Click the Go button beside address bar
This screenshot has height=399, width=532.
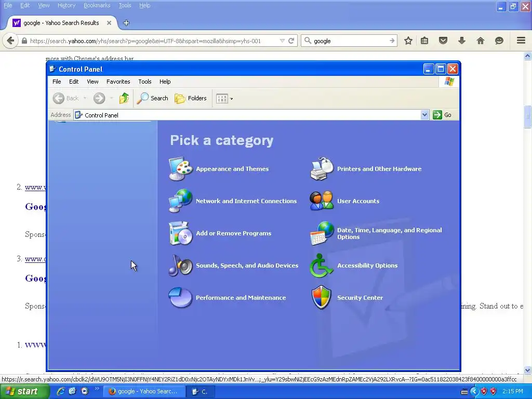click(x=442, y=115)
